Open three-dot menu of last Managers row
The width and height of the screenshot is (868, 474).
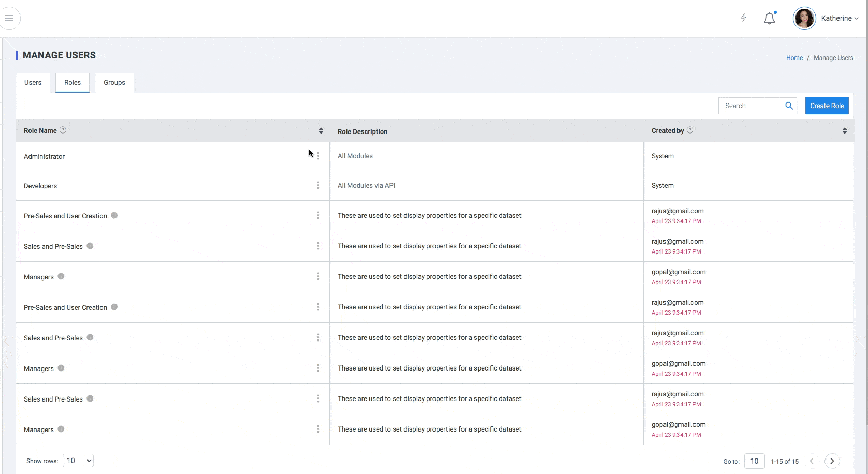pyautogui.click(x=318, y=429)
